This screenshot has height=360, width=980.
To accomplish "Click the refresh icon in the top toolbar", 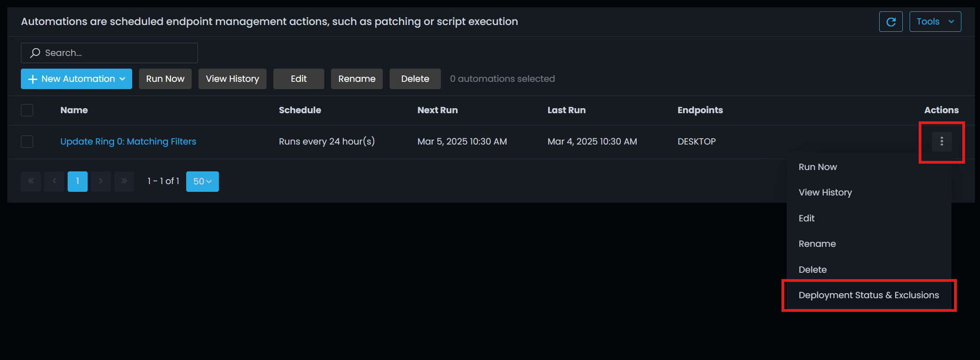I will [x=891, y=21].
